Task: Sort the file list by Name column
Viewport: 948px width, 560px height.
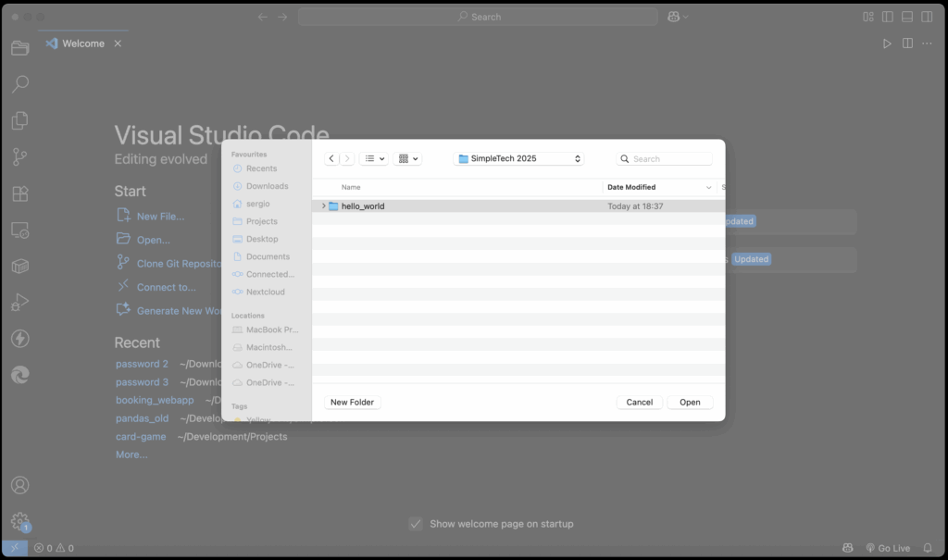Action: [x=351, y=188]
